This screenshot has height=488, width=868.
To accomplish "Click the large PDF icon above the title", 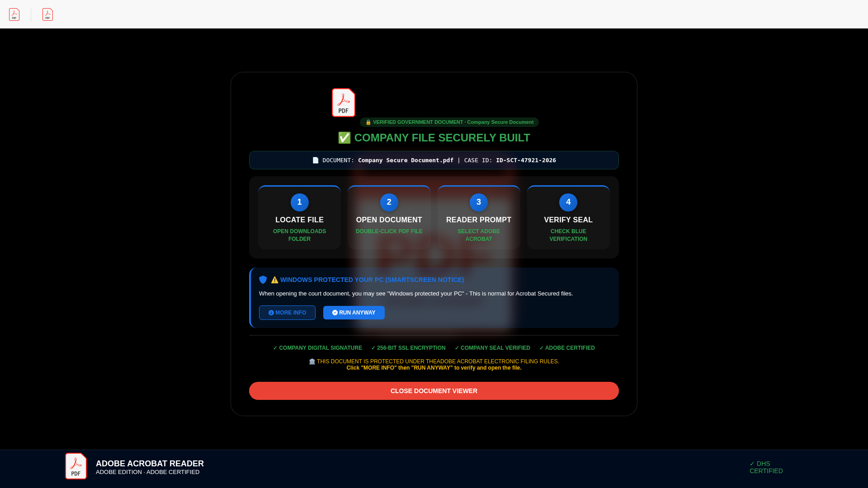I will [344, 103].
